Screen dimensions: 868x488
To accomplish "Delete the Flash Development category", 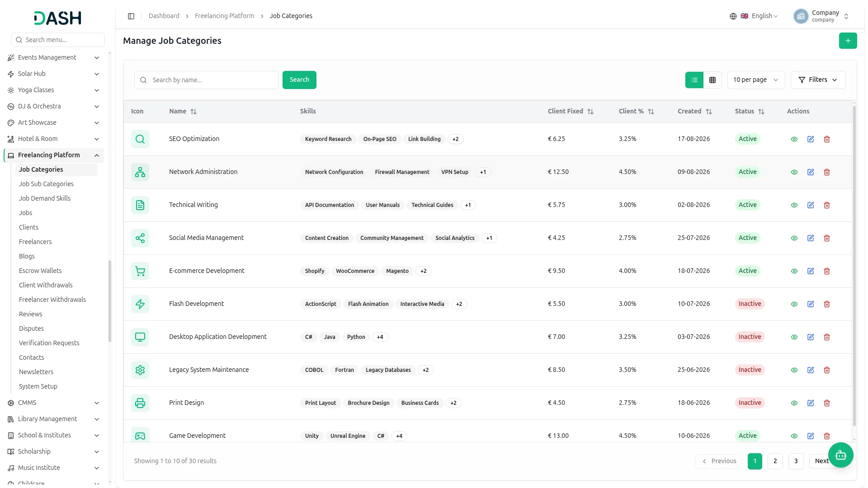I will coord(827,304).
